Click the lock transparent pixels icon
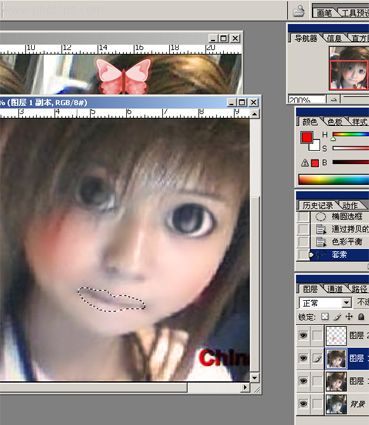369x425 pixels. 325,317
